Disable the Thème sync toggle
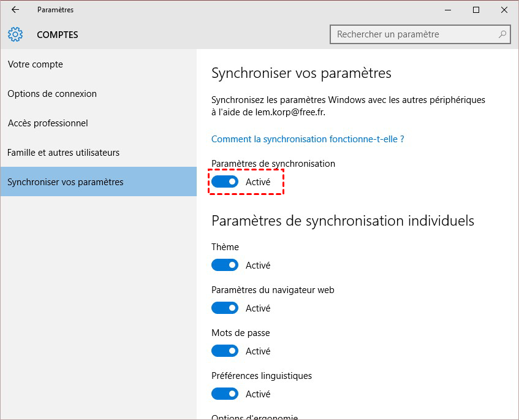The height and width of the screenshot is (420, 519). click(225, 265)
